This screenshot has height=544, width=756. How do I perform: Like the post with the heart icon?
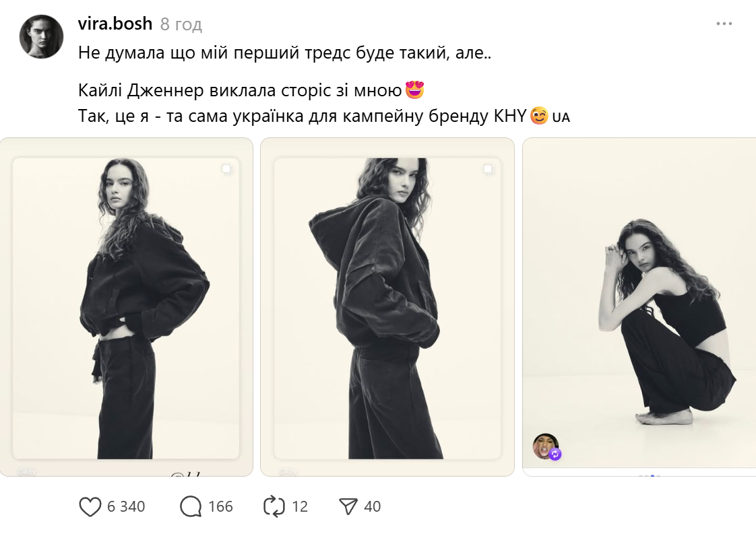(x=90, y=507)
